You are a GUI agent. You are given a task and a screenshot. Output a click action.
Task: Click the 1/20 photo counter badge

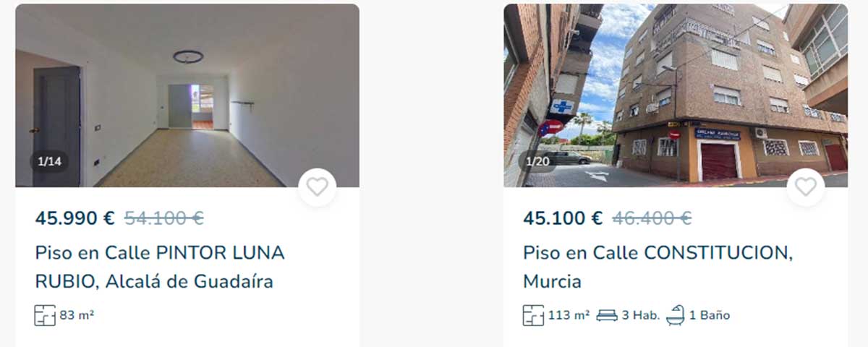[x=537, y=161]
